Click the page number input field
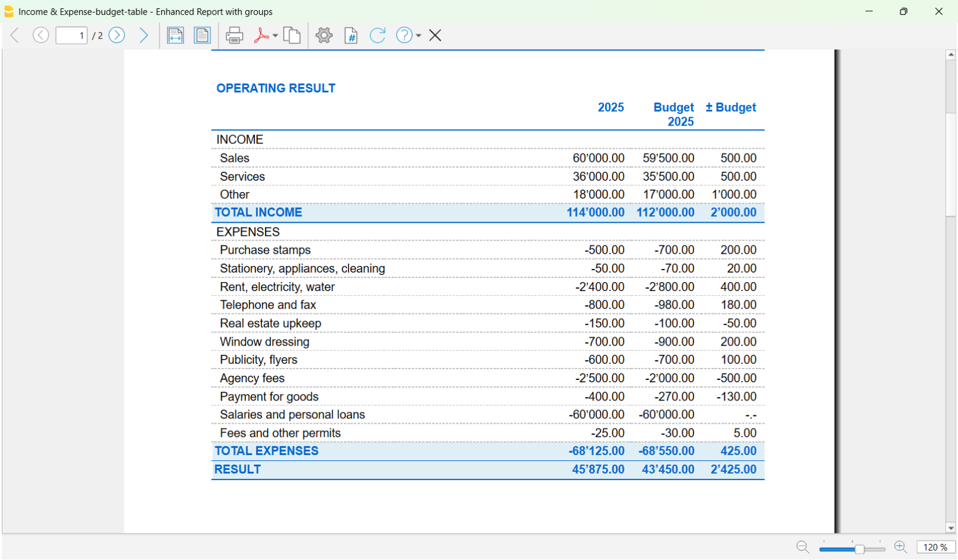This screenshot has width=958, height=560. click(72, 36)
